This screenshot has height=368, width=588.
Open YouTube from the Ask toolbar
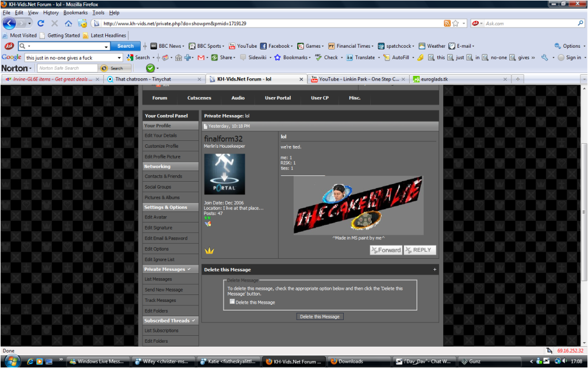coord(243,46)
